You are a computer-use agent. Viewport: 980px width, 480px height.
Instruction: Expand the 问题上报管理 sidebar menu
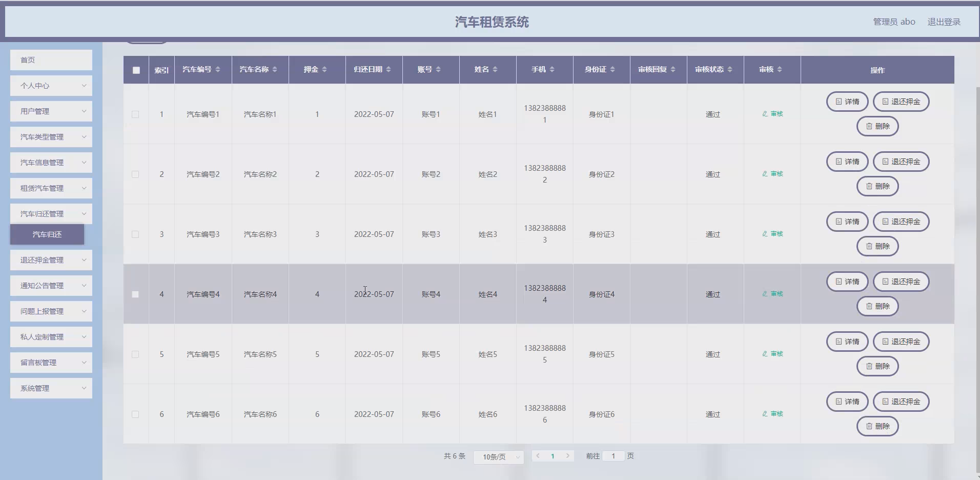[51, 311]
